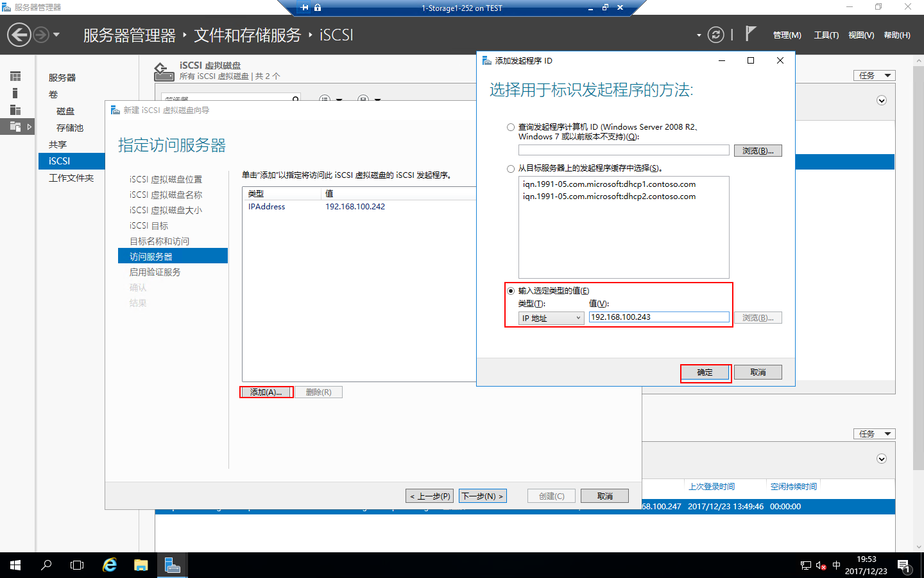Choose the enter a value for selected type radio

pos(511,291)
